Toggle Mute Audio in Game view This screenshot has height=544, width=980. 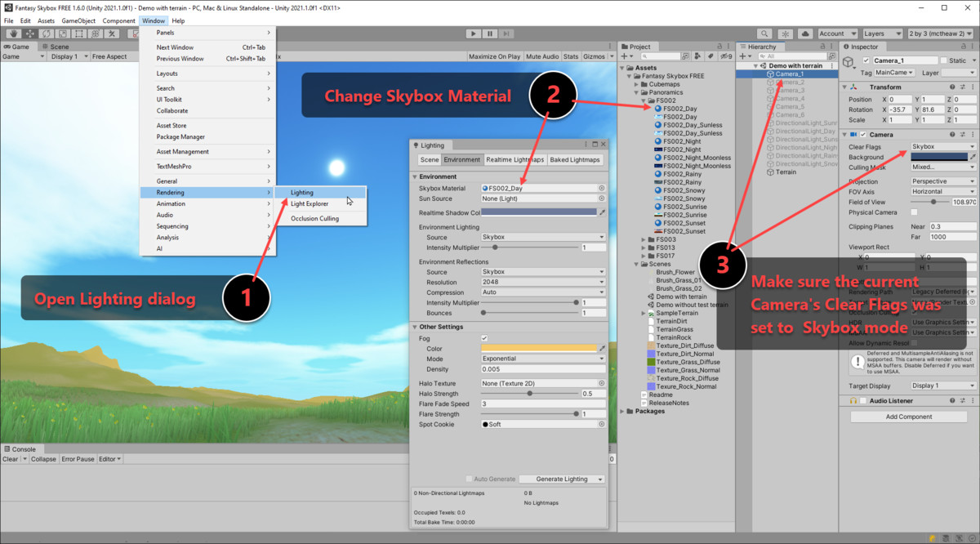tap(542, 56)
